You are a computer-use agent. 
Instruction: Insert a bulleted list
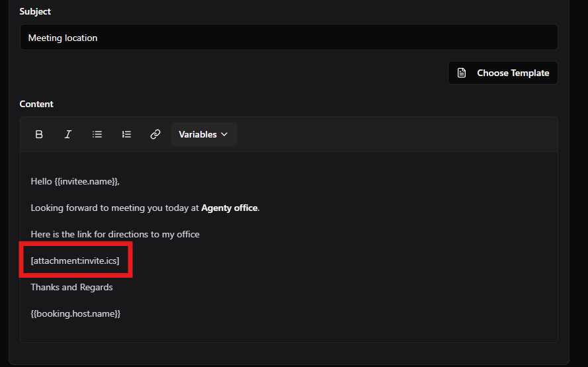[x=97, y=134]
